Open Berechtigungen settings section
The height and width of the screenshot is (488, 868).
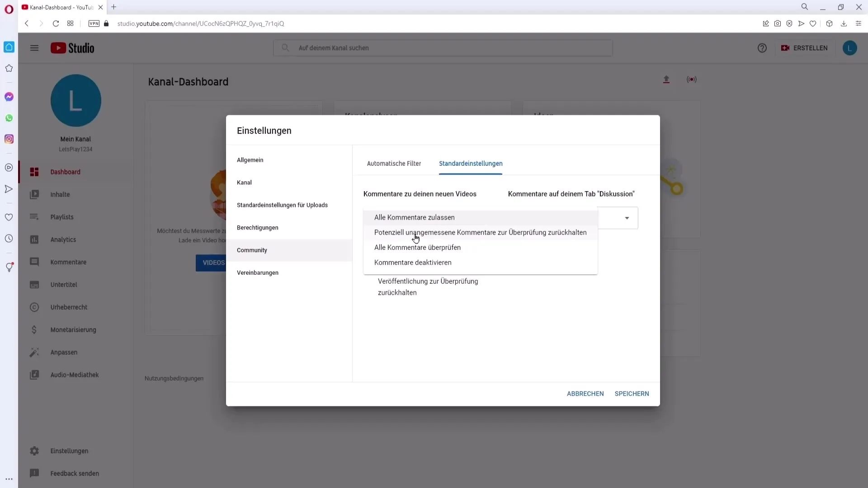(258, 228)
